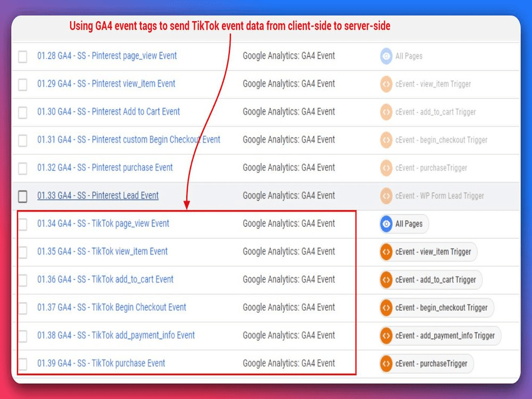Tick checkbox for 01.33 Pinterest Lead Event

23,196
